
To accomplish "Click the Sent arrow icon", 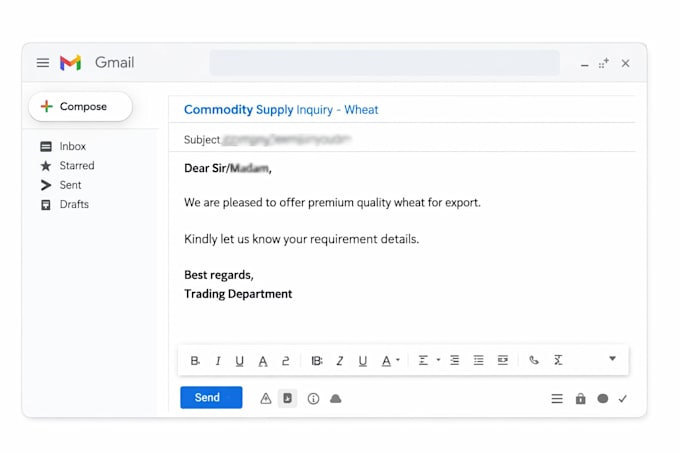I will [x=46, y=185].
